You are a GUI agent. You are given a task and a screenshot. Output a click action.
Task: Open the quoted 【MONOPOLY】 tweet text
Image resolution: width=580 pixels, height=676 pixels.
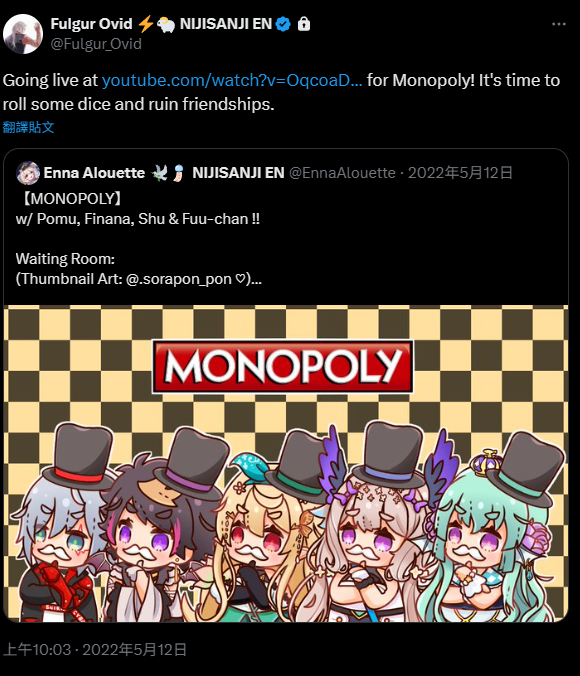click(138, 238)
